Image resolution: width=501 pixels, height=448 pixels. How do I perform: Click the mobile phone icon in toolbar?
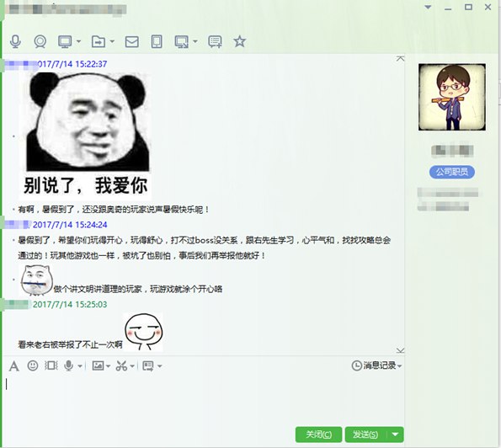click(x=157, y=41)
